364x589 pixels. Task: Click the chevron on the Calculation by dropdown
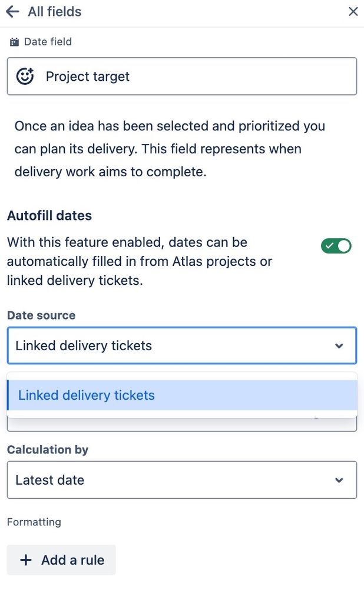[339, 480]
